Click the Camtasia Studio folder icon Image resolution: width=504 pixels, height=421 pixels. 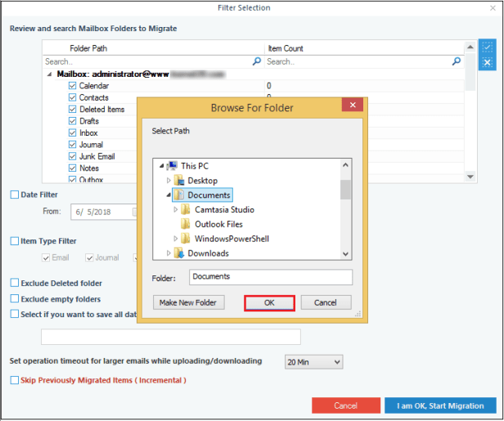[x=186, y=209]
